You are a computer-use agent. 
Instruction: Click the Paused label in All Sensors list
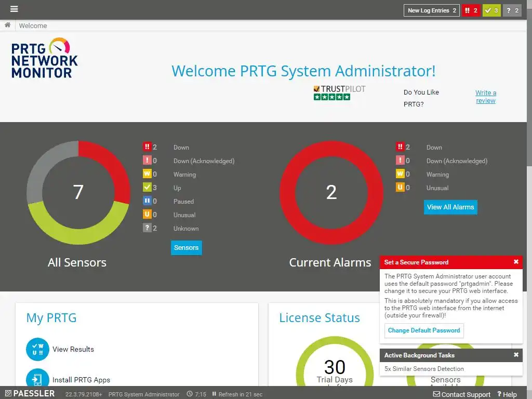click(183, 201)
